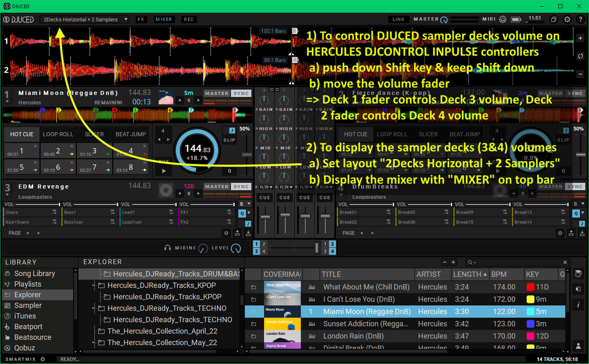
Task: Click the MIDI connector icon
Action: [502, 19]
